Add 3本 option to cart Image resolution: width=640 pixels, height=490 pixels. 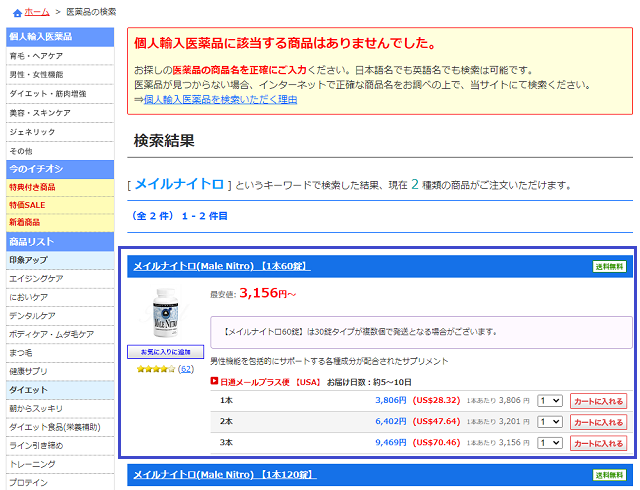point(598,443)
